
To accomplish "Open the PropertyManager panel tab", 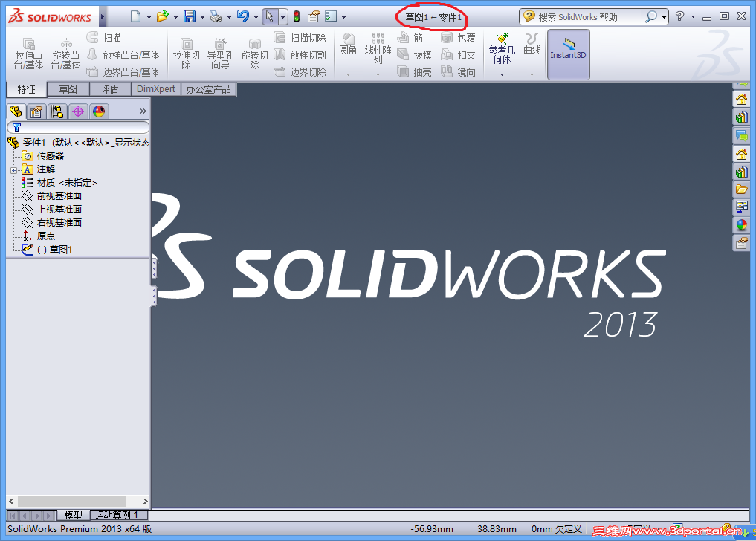I will tap(36, 112).
